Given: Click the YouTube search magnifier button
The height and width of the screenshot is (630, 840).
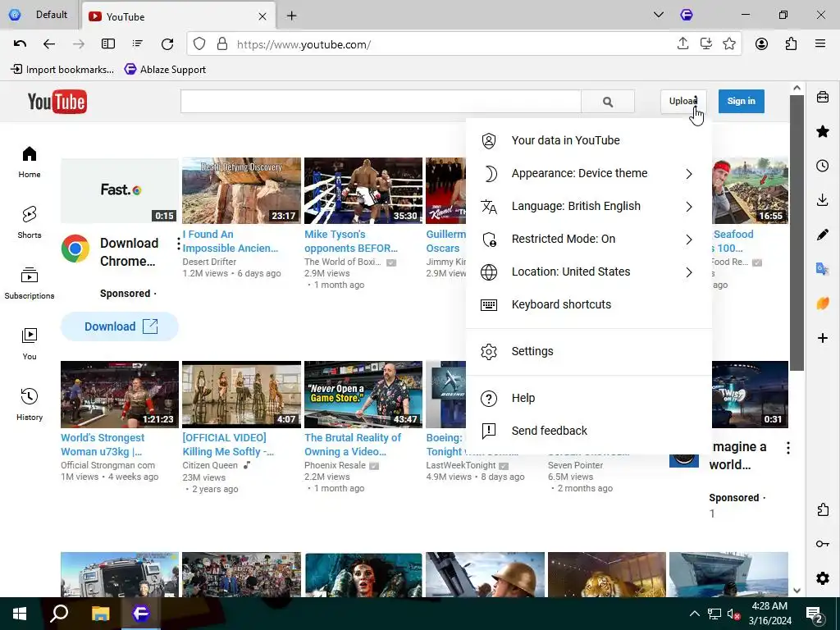Looking at the screenshot, I should click(608, 101).
